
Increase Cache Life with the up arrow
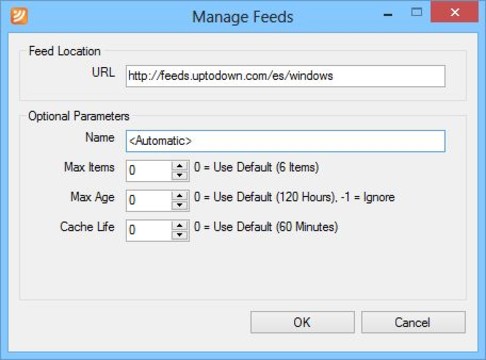pyautogui.click(x=180, y=226)
